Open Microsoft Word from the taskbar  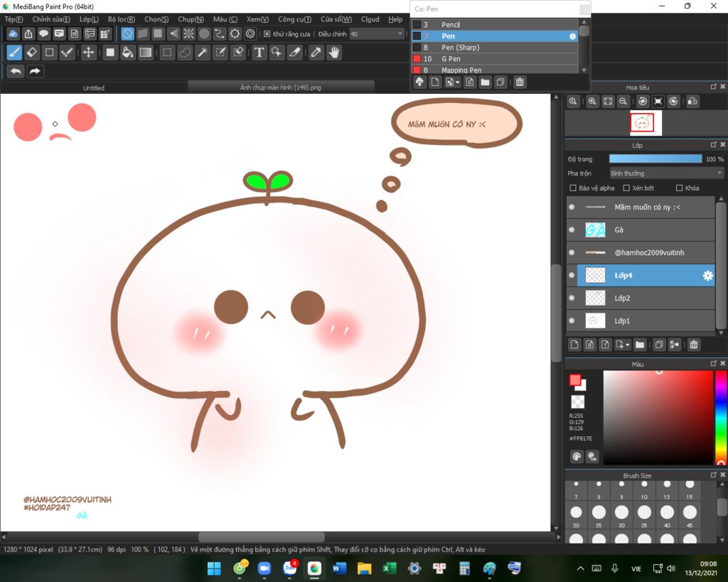(x=339, y=568)
